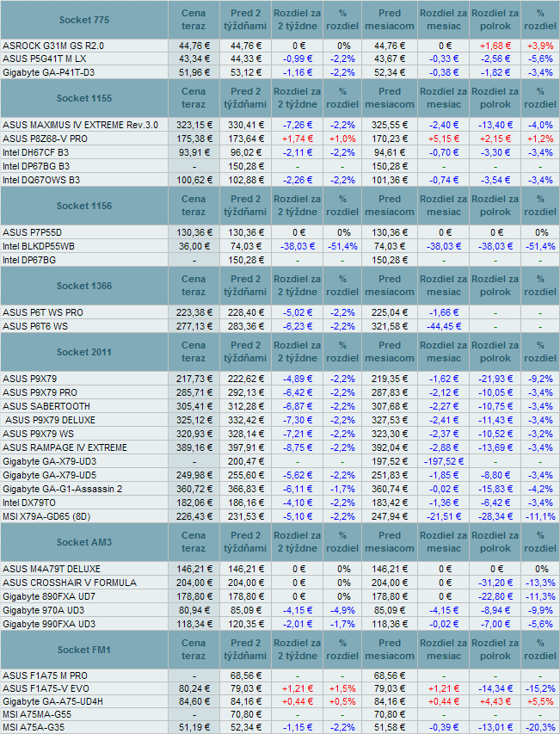Click the +1,68 € half-year difference cell
The width and height of the screenshot is (560, 734).
(x=495, y=46)
